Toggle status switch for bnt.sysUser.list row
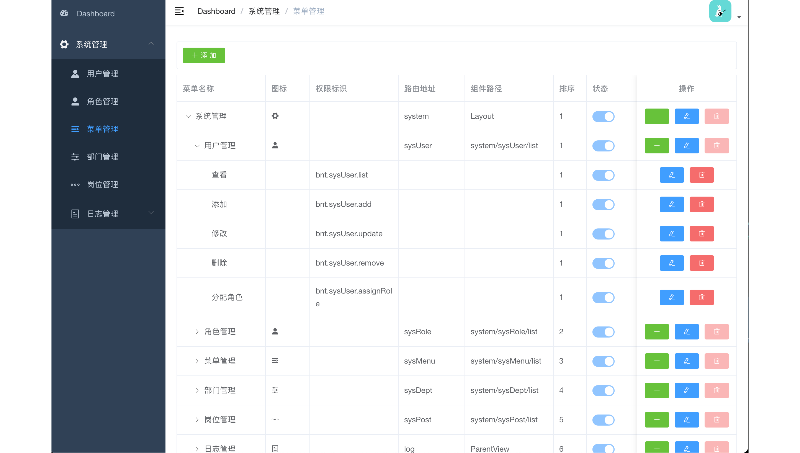 (603, 175)
